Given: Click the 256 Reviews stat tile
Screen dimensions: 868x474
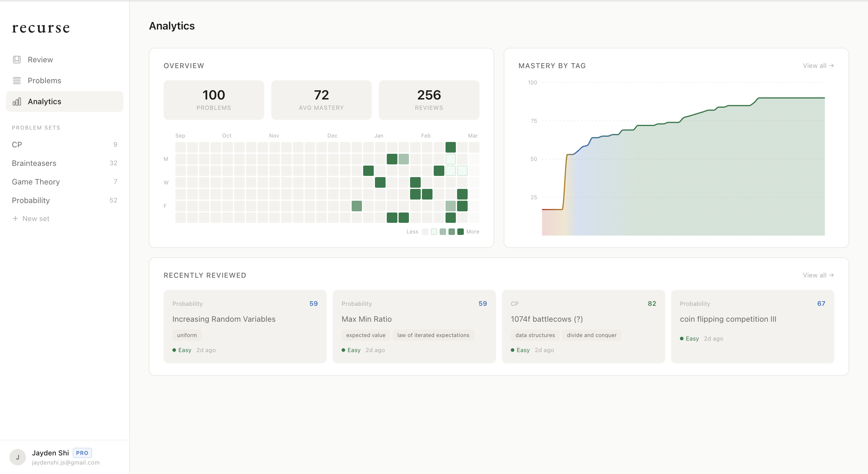Looking at the screenshot, I should point(429,100).
